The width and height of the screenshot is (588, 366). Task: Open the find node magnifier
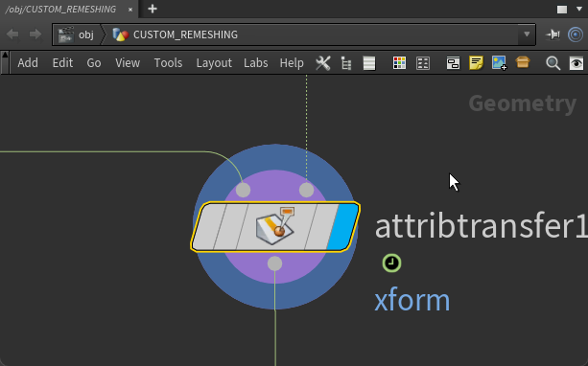553,63
